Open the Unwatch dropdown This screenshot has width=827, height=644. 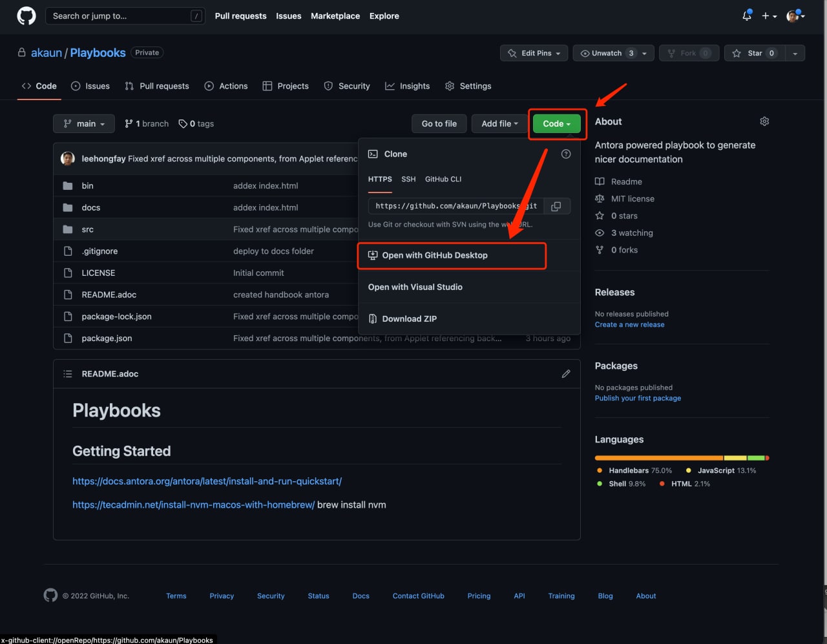point(614,53)
